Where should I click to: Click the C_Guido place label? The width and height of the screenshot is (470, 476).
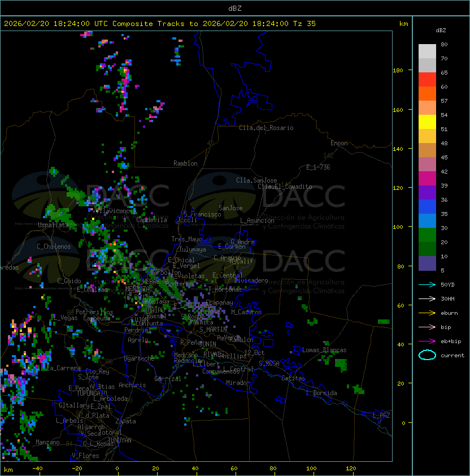(69, 281)
